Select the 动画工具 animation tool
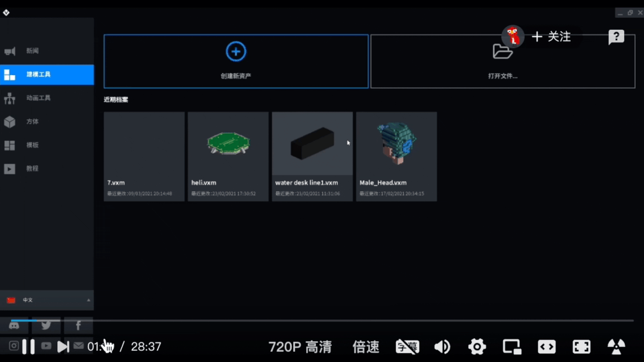 (x=38, y=98)
